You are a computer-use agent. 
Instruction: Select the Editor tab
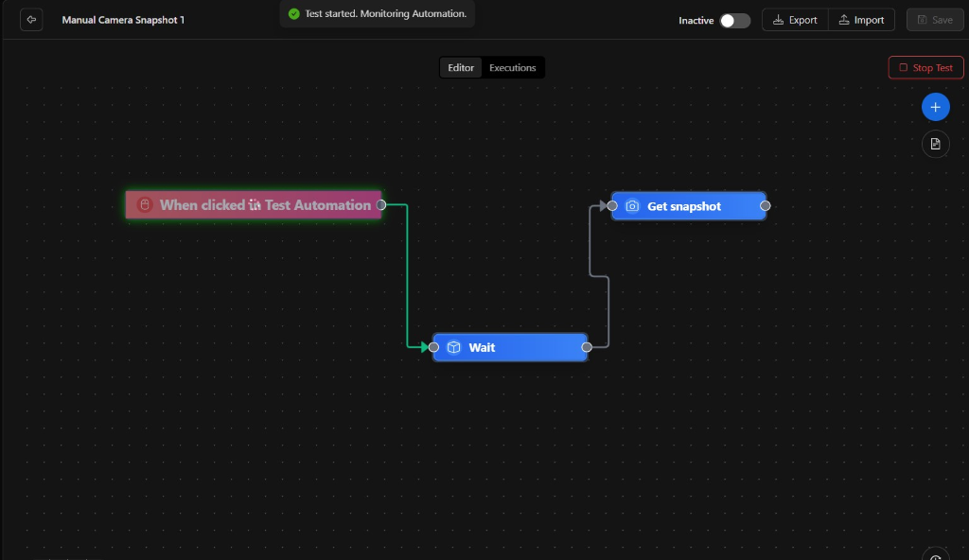point(461,68)
